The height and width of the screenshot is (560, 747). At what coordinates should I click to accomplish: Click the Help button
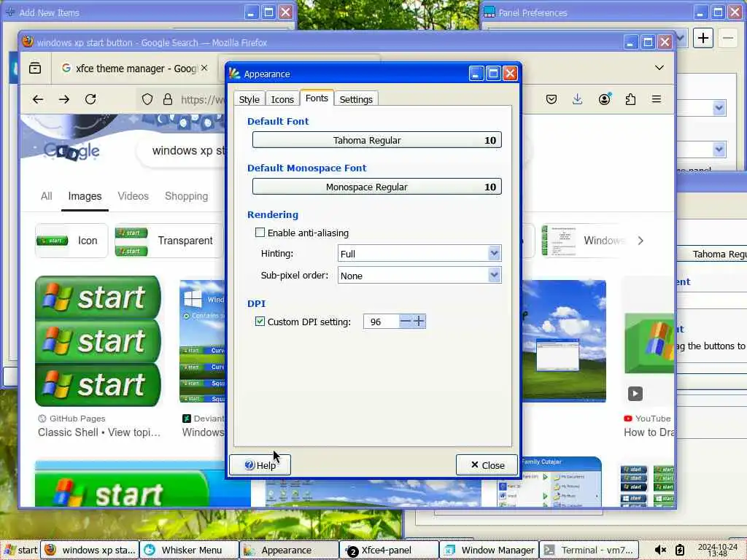click(260, 464)
